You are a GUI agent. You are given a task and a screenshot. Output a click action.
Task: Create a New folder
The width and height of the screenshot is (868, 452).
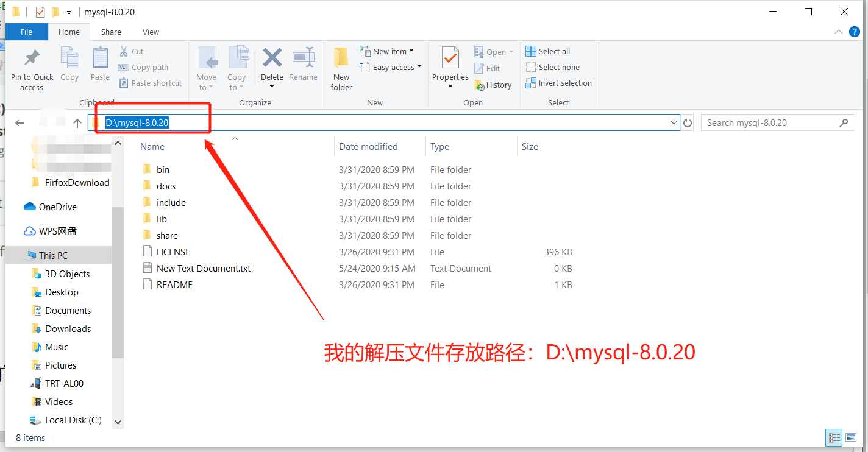(x=341, y=68)
